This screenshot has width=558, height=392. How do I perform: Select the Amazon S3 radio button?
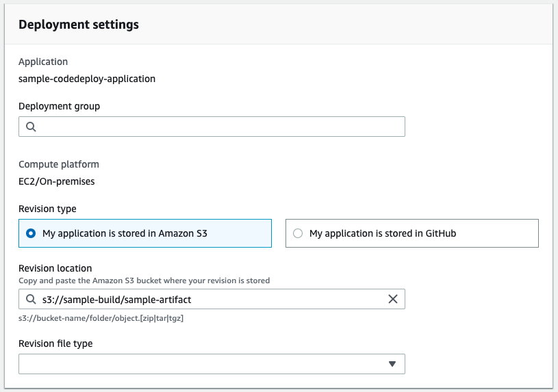tap(31, 233)
